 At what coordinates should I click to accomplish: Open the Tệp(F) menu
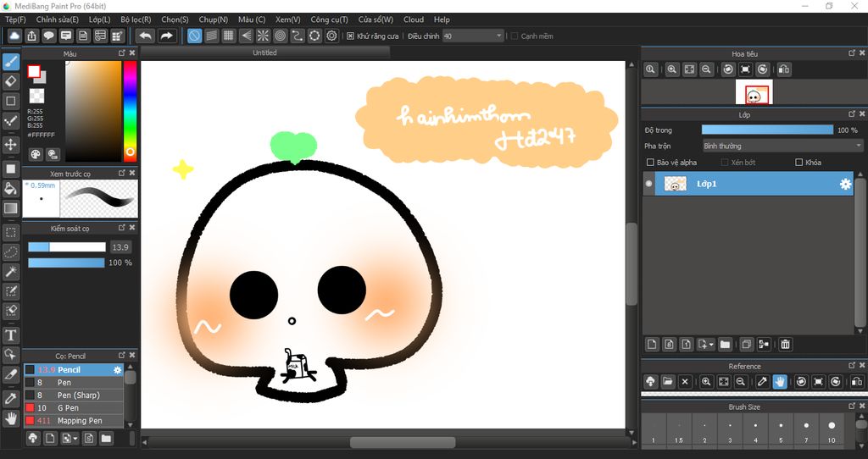pos(15,19)
